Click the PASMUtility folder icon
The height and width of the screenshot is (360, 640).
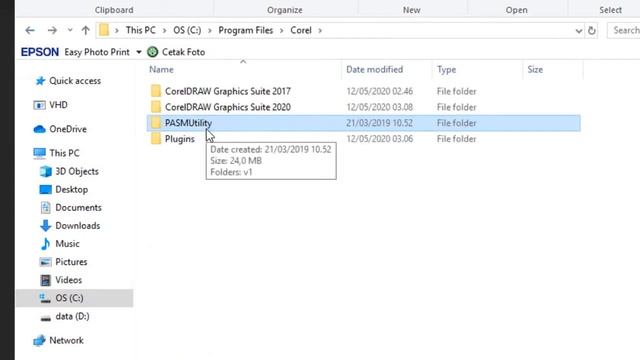pos(156,123)
